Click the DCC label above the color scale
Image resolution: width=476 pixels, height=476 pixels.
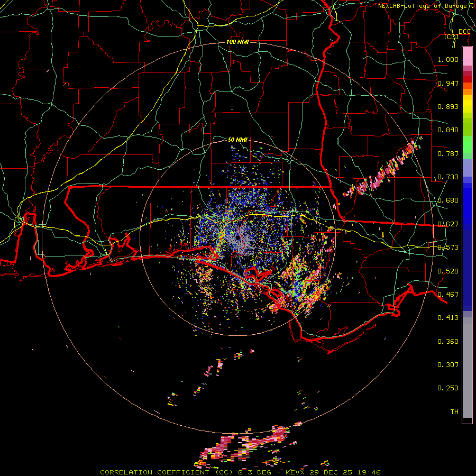tap(464, 32)
